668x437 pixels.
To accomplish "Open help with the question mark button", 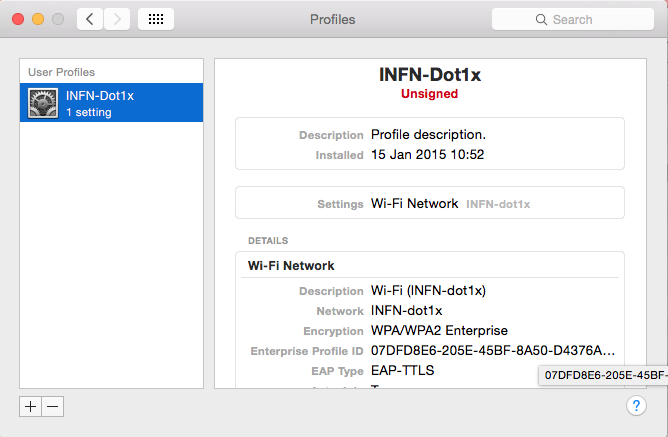I will click(636, 406).
